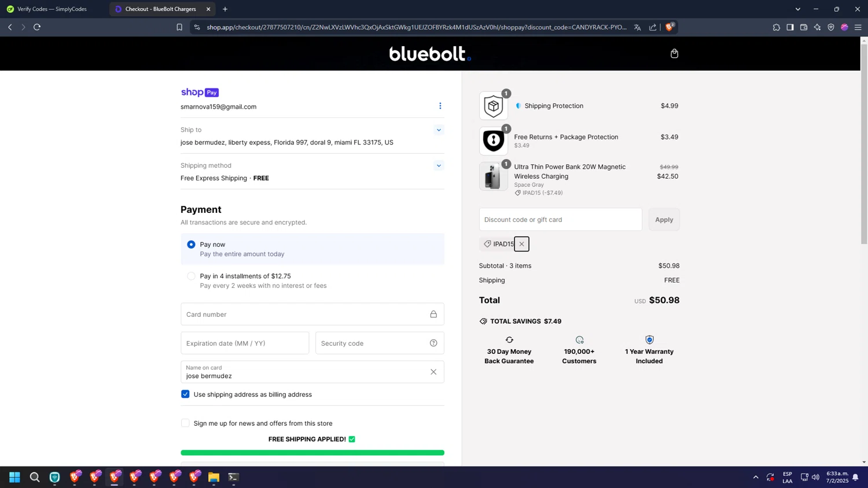This screenshot has height=488, width=868.
Task: View site information icon in address bar
Action: [197, 27]
